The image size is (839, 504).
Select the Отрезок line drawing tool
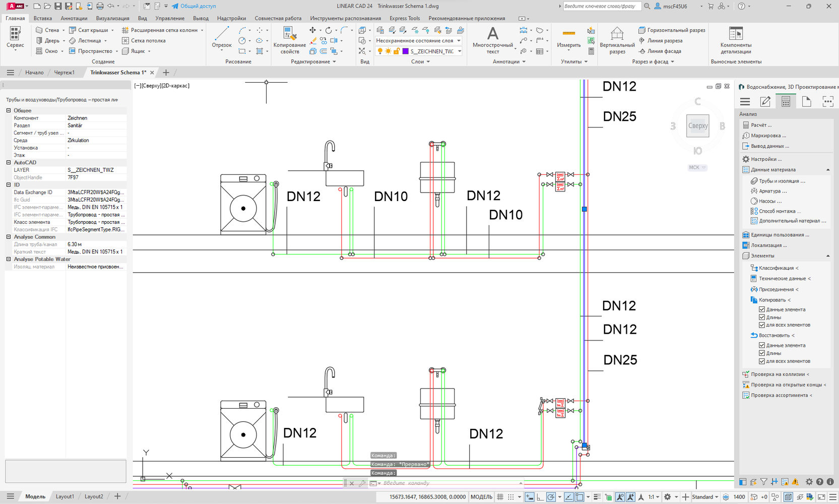tap(221, 38)
